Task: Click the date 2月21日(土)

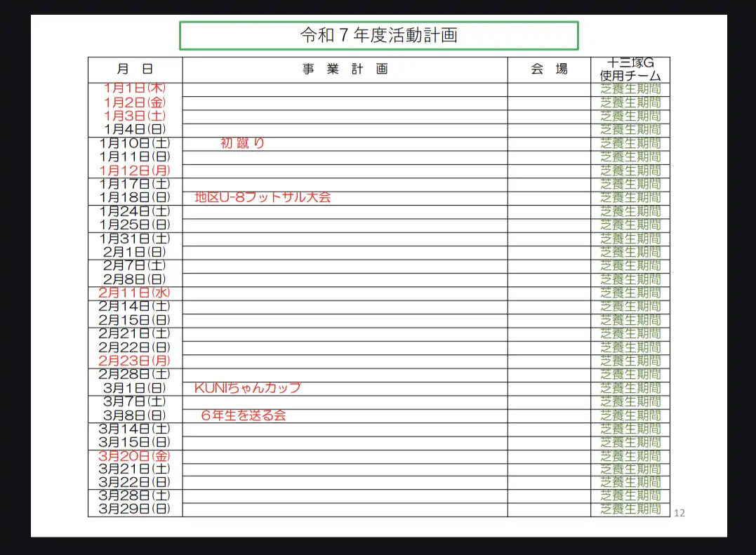Action: pyautogui.click(x=135, y=333)
